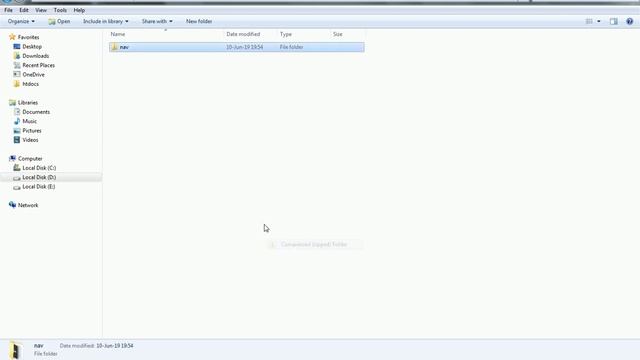Click the Open toolbar button

point(59,21)
